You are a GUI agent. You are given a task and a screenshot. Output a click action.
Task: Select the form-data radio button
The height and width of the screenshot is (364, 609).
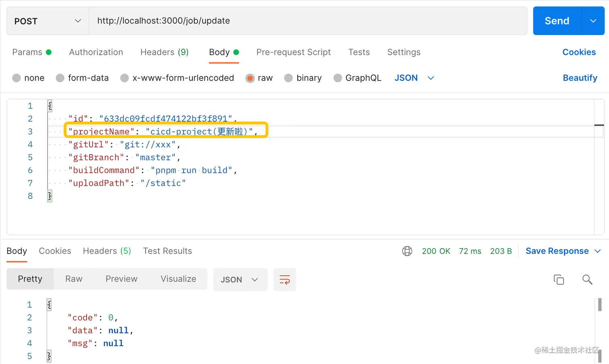60,78
